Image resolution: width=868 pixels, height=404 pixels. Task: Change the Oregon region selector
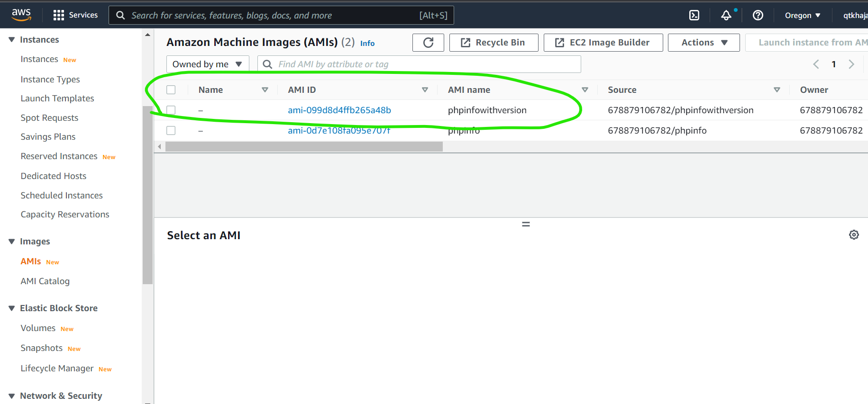pos(802,15)
